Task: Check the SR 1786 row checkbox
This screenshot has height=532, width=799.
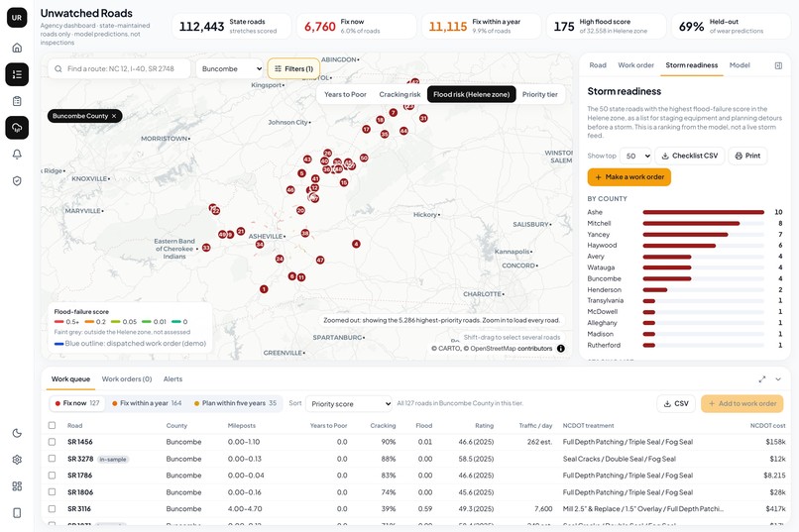Action: pos(52,475)
